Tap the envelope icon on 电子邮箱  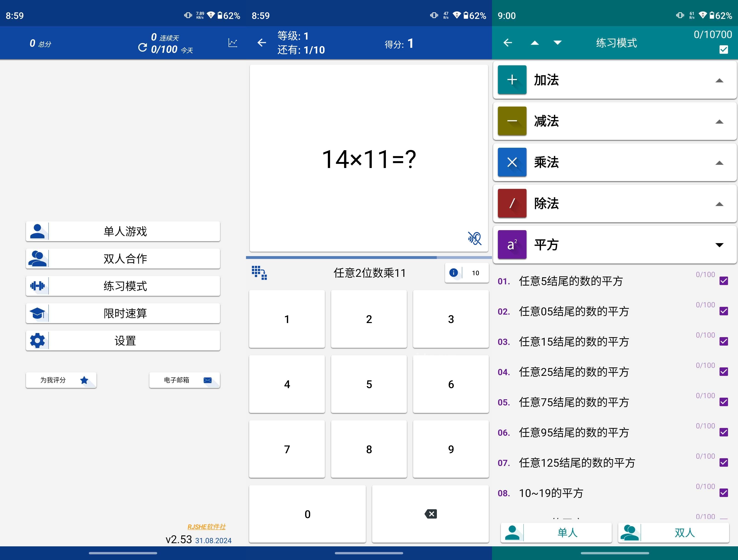coord(208,380)
